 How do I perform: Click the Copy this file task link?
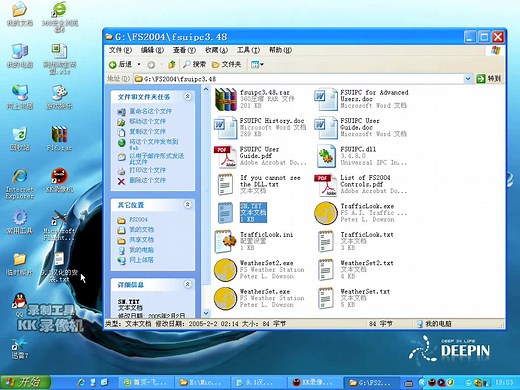147,132
